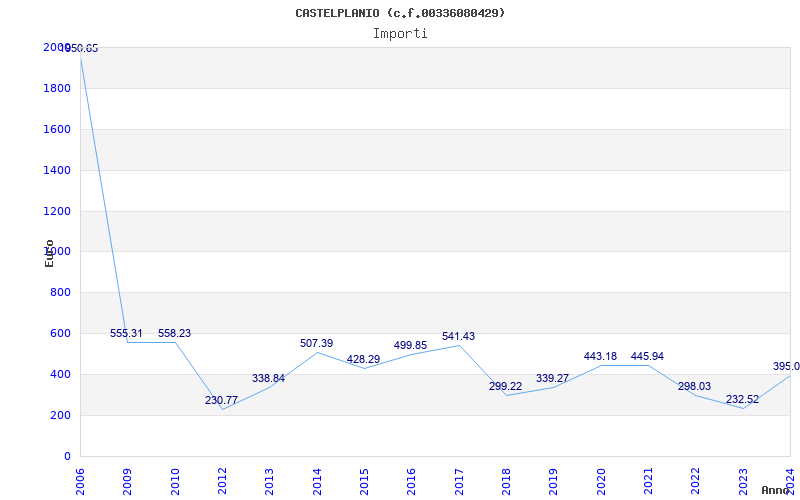The image size is (800, 500).
Task: Click y-axis tick 0
Action: point(67,456)
